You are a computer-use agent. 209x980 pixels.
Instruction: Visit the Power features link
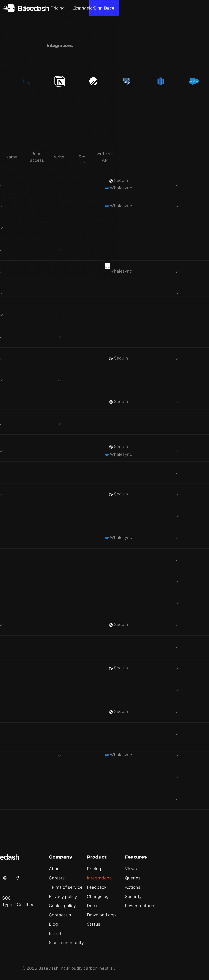click(x=140, y=906)
